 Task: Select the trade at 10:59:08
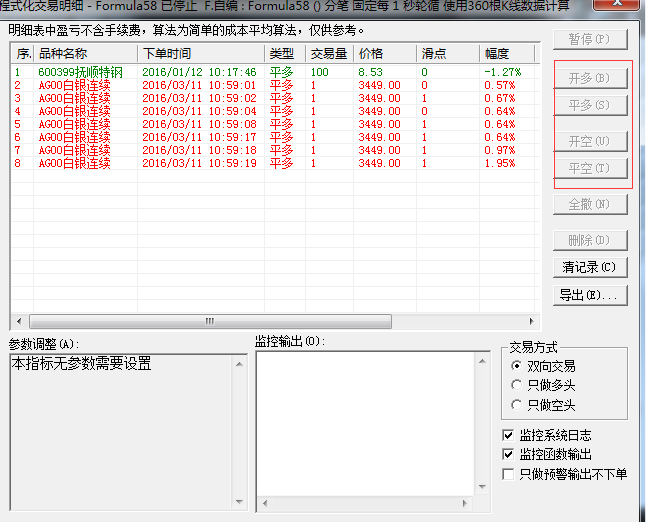click(x=275, y=124)
